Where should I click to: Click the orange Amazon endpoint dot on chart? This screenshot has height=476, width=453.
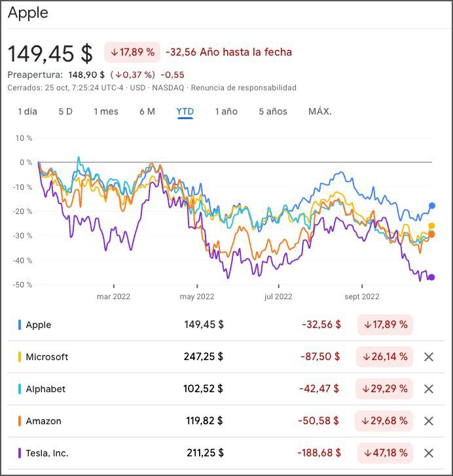(432, 234)
